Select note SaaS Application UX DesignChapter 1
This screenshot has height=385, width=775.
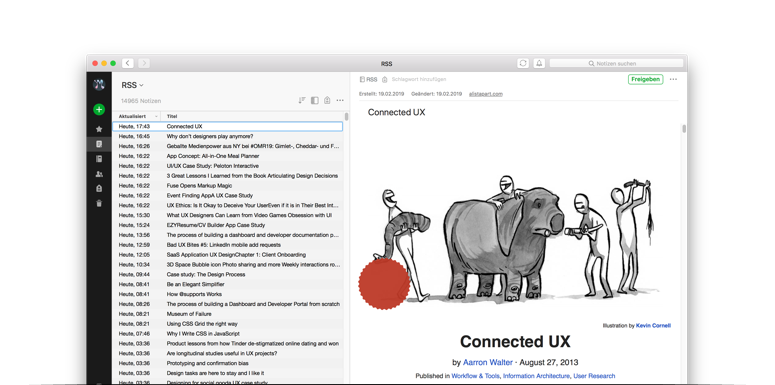click(227, 255)
